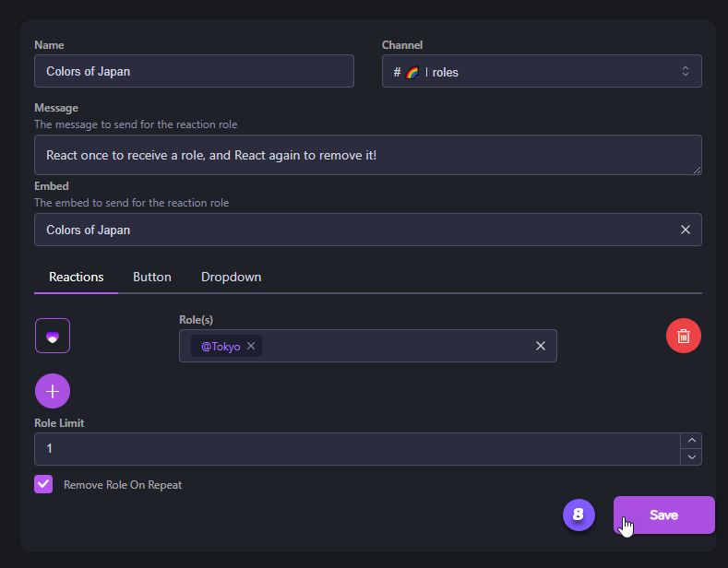
Task: Open the Embed selection dropdown
Action: tap(351, 230)
